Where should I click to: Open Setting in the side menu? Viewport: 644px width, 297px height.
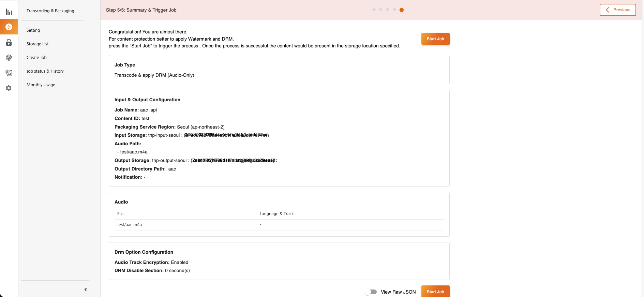[33, 30]
